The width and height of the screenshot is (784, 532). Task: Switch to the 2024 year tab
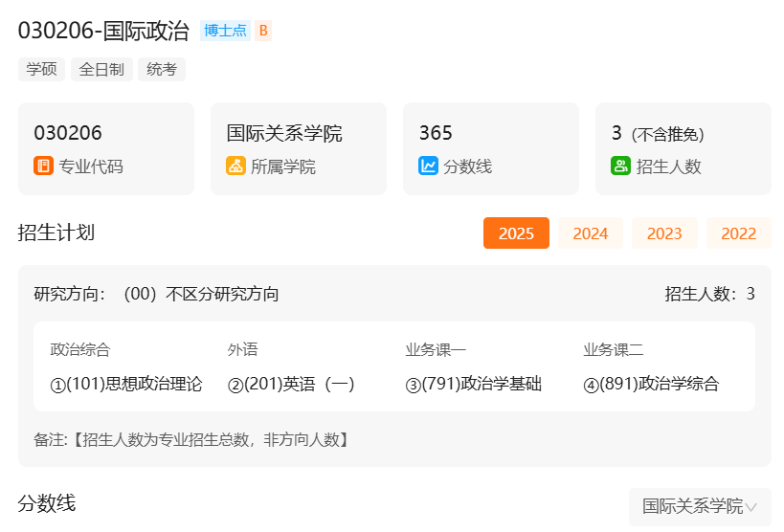(590, 233)
